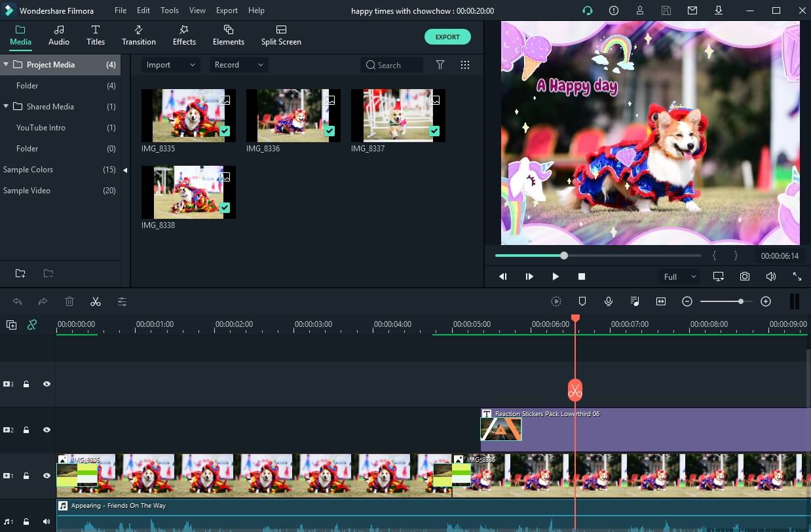This screenshot has width=811, height=532.
Task: Undo the last edit
Action: click(18, 301)
